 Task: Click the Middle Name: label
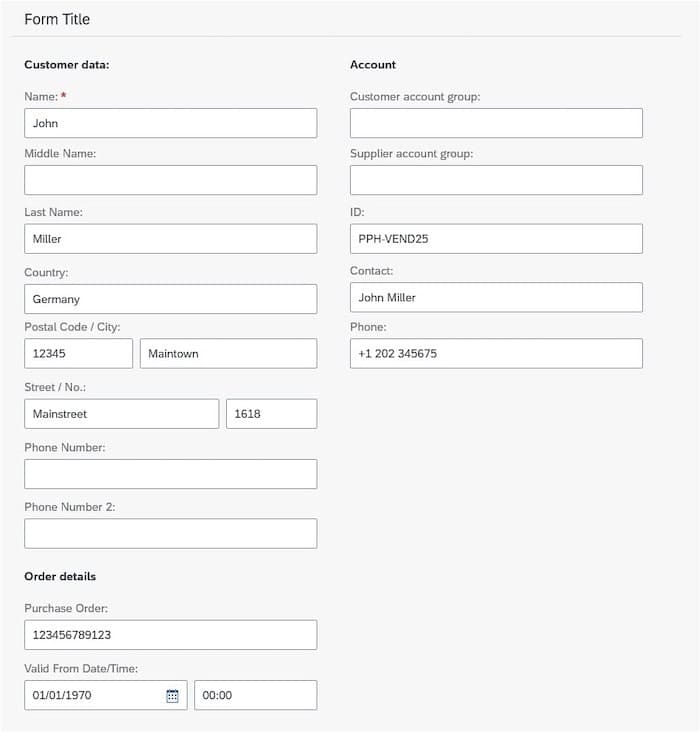60,154
